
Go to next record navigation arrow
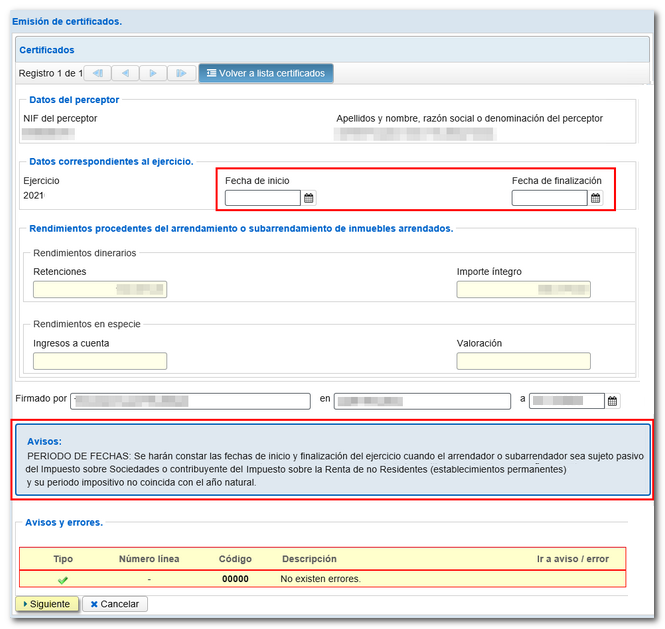(x=153, y=73)
